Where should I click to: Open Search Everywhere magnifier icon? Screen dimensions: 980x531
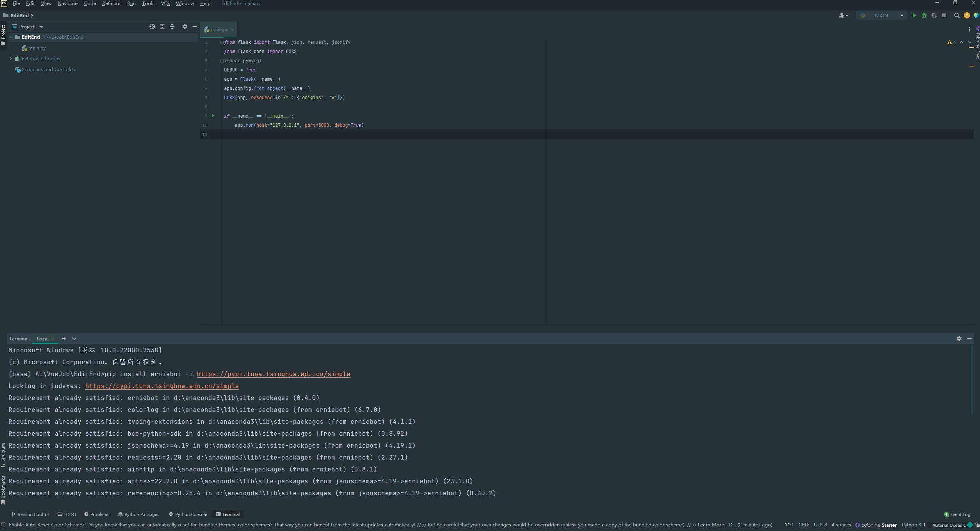(x=957, y=15)
